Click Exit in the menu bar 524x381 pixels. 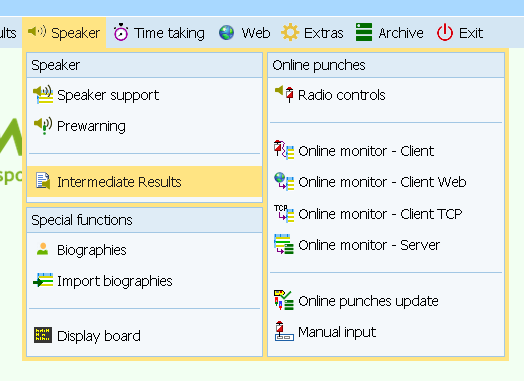click(x=460, y=33)
